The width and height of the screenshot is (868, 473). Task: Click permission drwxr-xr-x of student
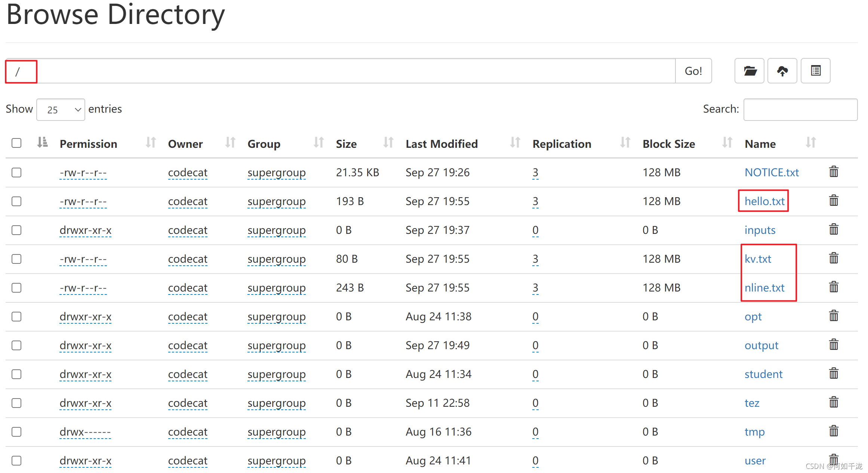[85, 375]
